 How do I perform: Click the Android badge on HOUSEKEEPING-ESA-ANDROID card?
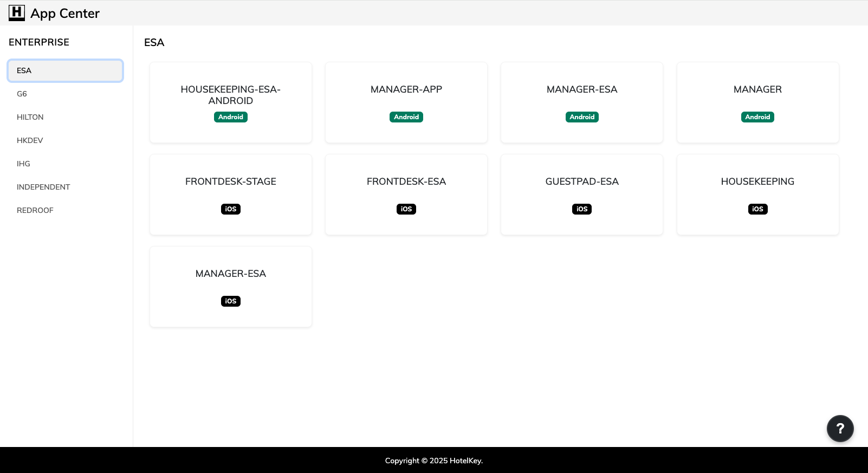click(x=231, y=117)
